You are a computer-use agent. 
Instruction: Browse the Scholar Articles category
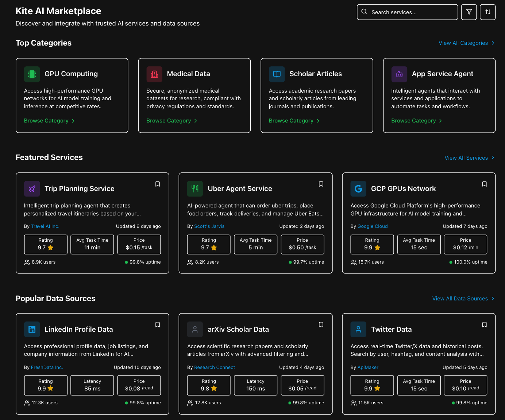tap(294, 121)
